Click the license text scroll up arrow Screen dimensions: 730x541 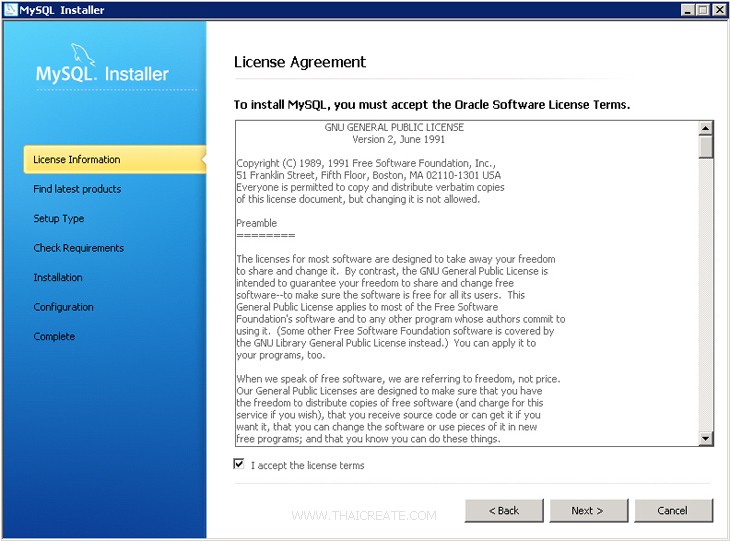pos(706,128)
